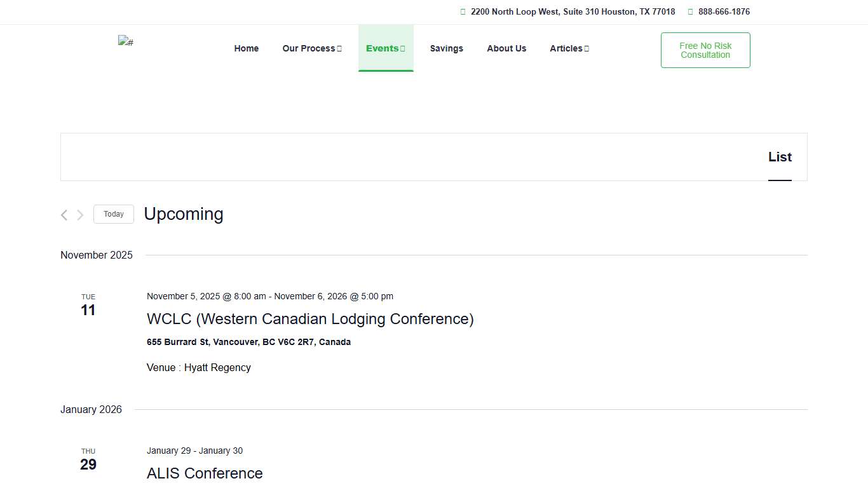Go to previous events with left chevron
The height and width of the screenshot is (488, 868).
pyautogui.click(x=64, y=215)
